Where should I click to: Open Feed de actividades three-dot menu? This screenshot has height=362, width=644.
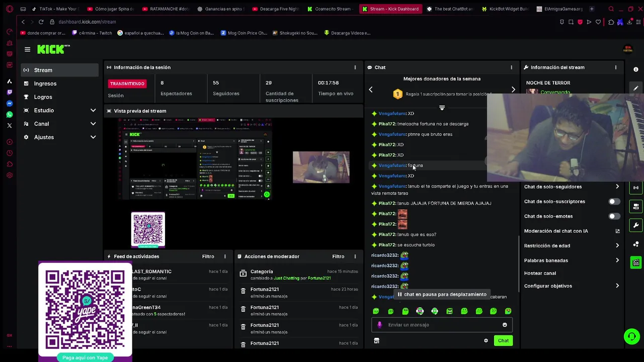(225, 256)
